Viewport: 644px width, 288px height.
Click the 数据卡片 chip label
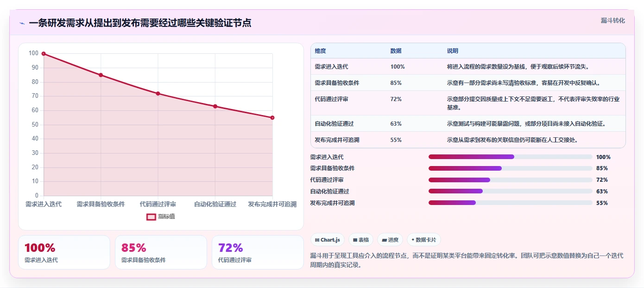click(x=426, y=240)
